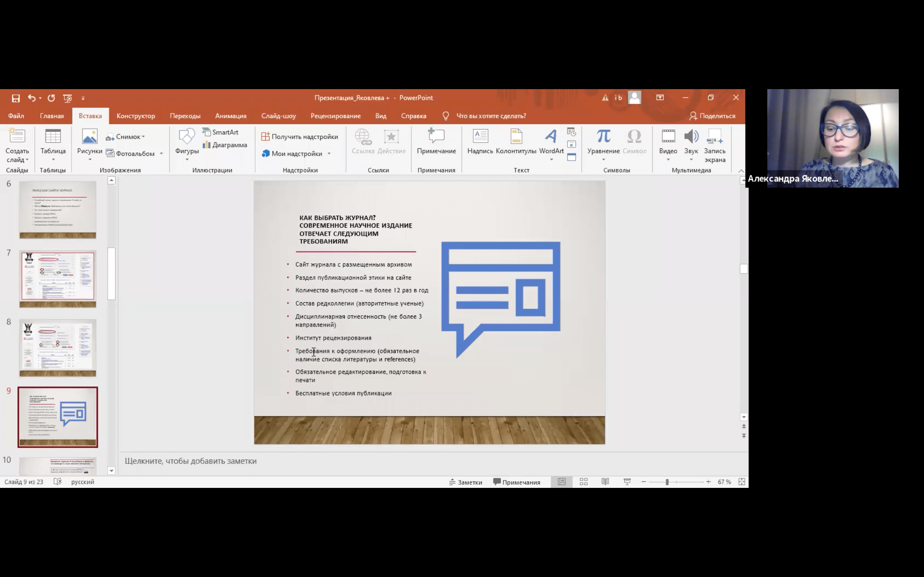
Task: Open the Мои надстройки dropdown arrow
Action: coord(329,154)
